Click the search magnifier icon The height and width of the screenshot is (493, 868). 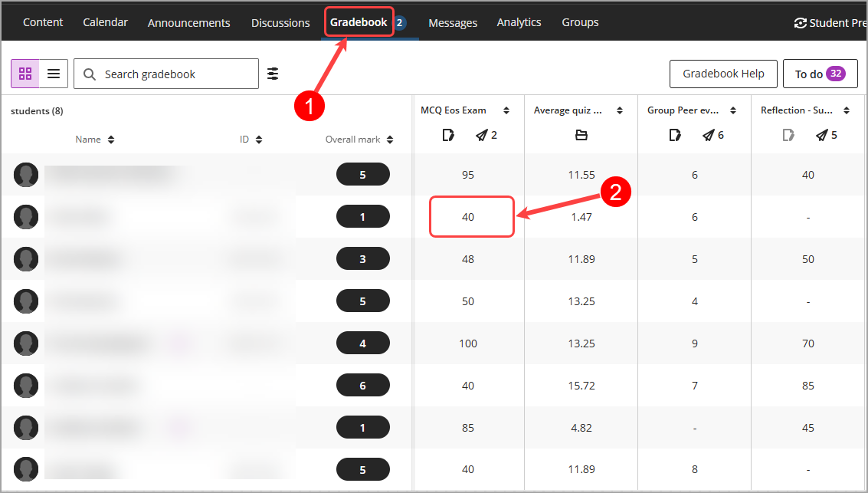coord(89,74)
